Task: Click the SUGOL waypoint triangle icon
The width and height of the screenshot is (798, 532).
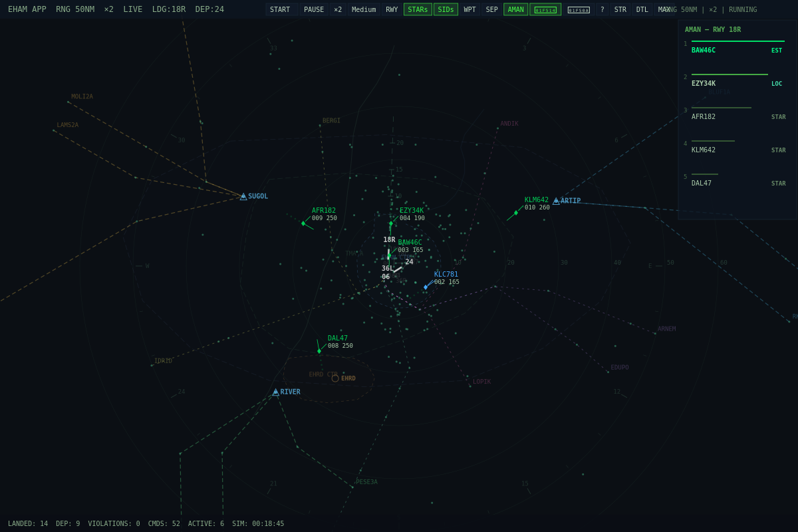Action: point(243,196)
